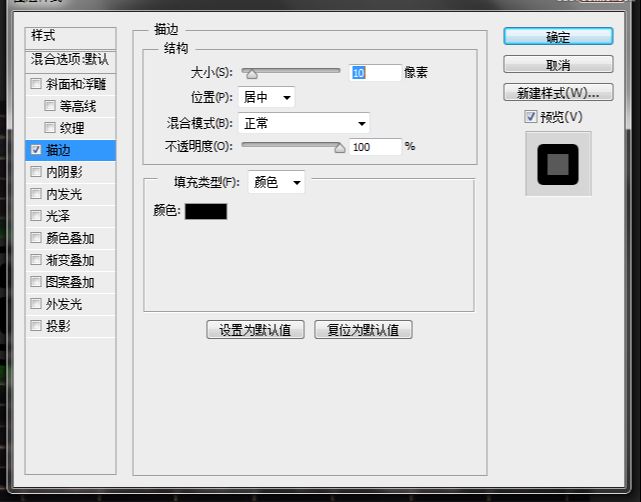Click the 复位为默认值 button
The image size is (641, 502).
click(x=363, y=329)
